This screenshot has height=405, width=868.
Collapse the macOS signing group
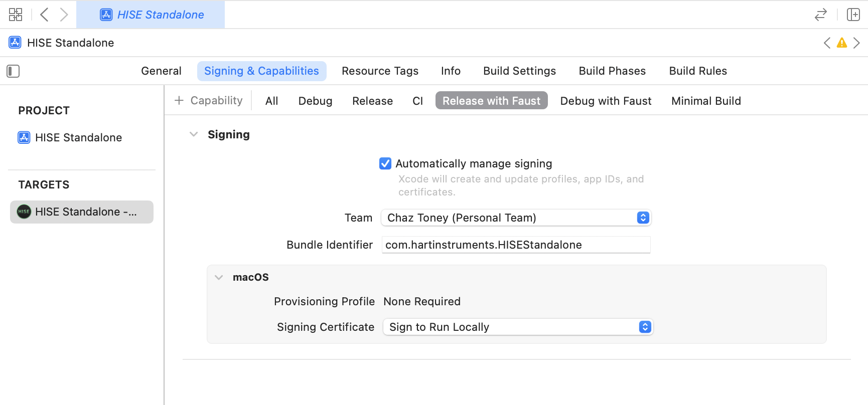[219, 277]
